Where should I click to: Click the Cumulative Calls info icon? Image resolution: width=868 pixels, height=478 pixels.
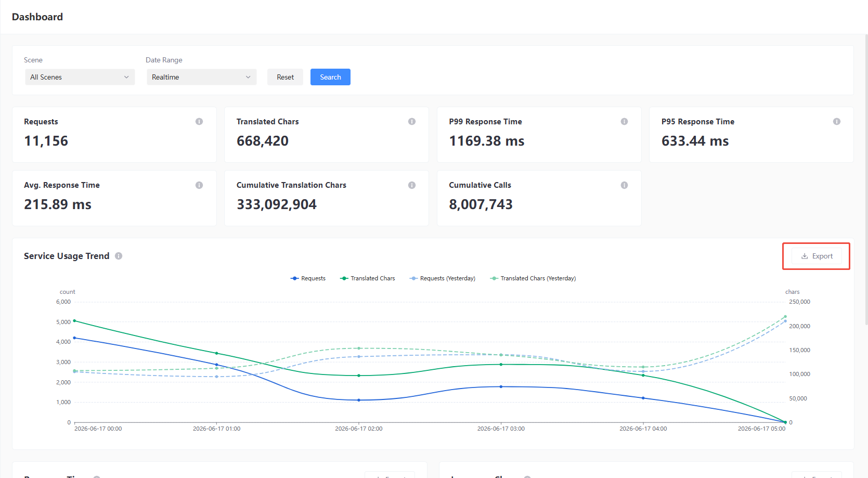click(x=624, y=185)
